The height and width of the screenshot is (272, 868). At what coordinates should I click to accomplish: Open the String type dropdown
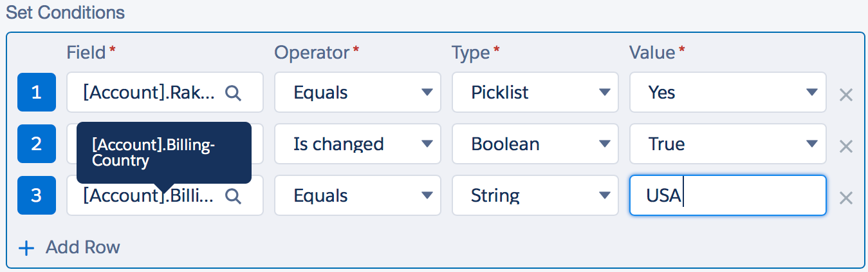click(x=535, y=195)
